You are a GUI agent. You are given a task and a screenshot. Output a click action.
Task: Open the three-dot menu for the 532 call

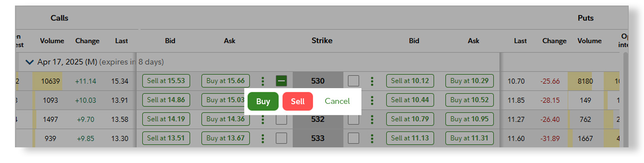click(x=263, y=120)
